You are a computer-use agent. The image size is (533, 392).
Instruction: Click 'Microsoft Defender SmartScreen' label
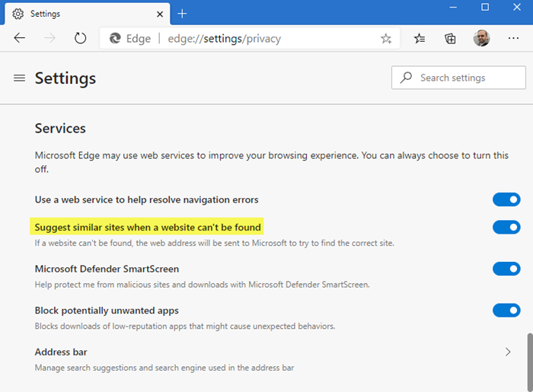tap(107, 269)
